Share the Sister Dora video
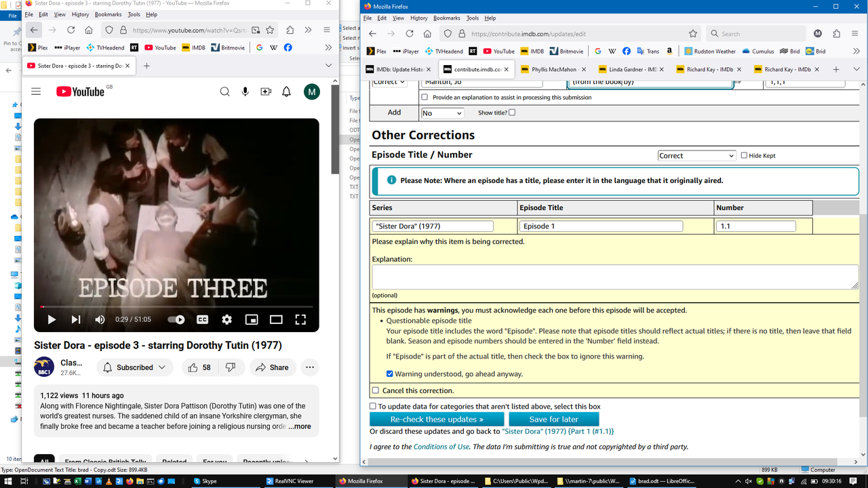 click(x=272, y=367)
